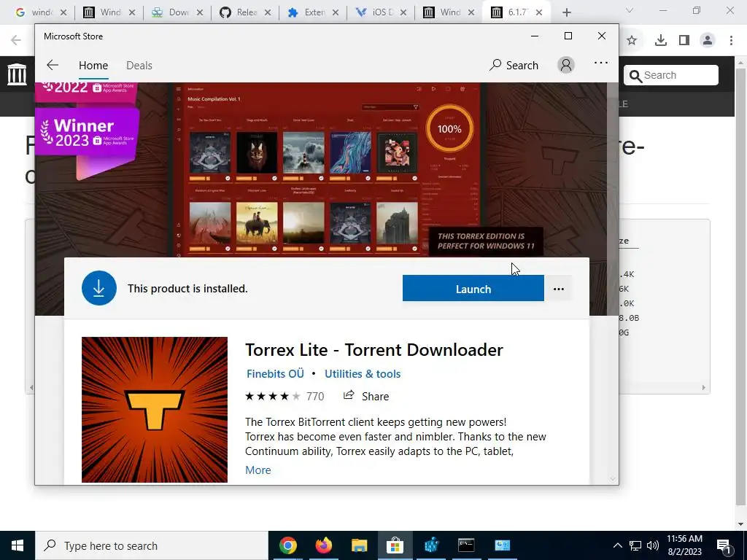Click the Torrex screenshot hero image
The height and width of the screenshot is (560, 747).
(327, 169)
